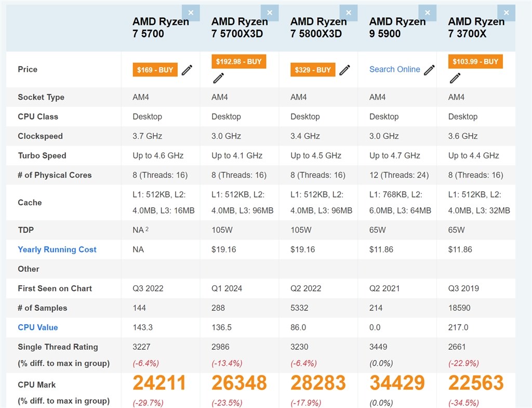
Task: Remove AMD Ryzen 7 5700 column
Action: [191, 13]
